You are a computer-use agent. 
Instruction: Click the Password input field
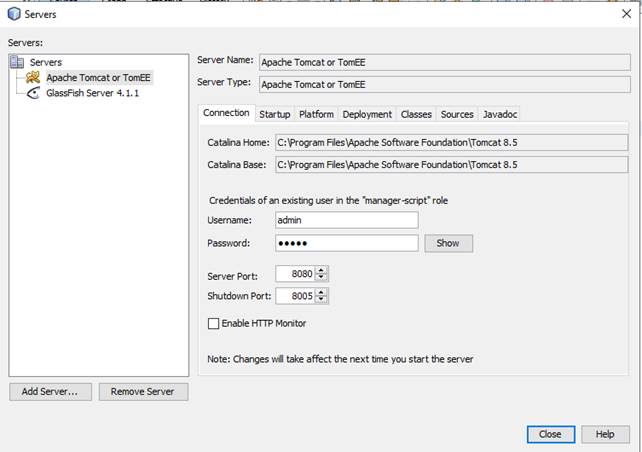[x=347, y=243]
